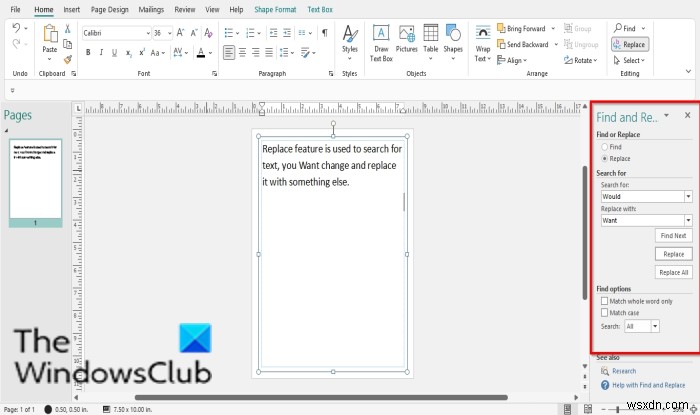Open the font size 36 dropdown
This screenshot has width=700, height=415.
pos(170,33)
